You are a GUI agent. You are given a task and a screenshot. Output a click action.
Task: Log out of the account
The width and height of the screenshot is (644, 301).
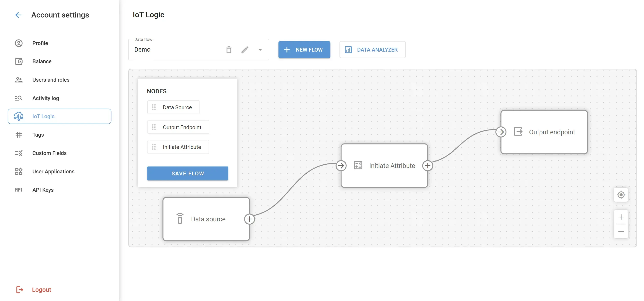point(41,290)
